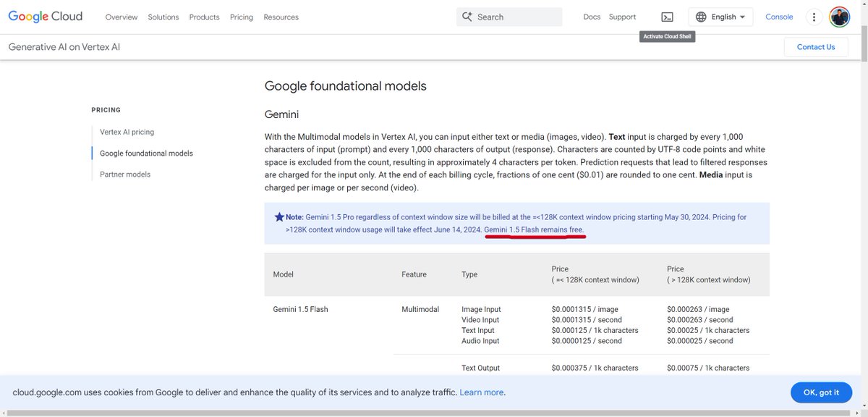Open the user account avatar
The width and height of the screenshot is (868, 417).
(839, 17)
